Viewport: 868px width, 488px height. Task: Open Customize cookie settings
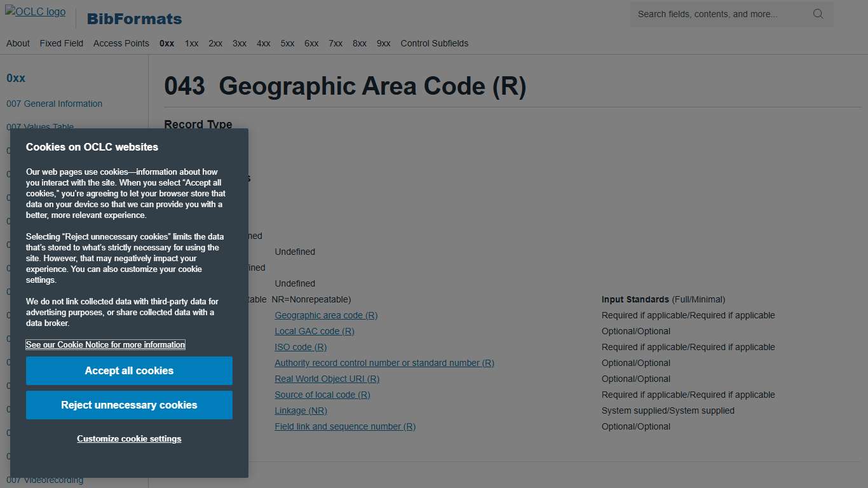coord(129,438)
